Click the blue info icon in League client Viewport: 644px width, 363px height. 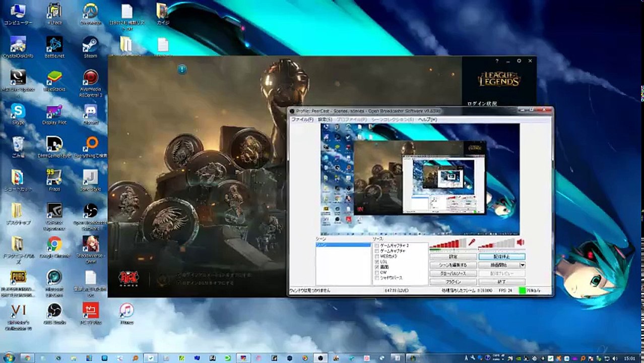pyautogui.click(x=182, y=69)
